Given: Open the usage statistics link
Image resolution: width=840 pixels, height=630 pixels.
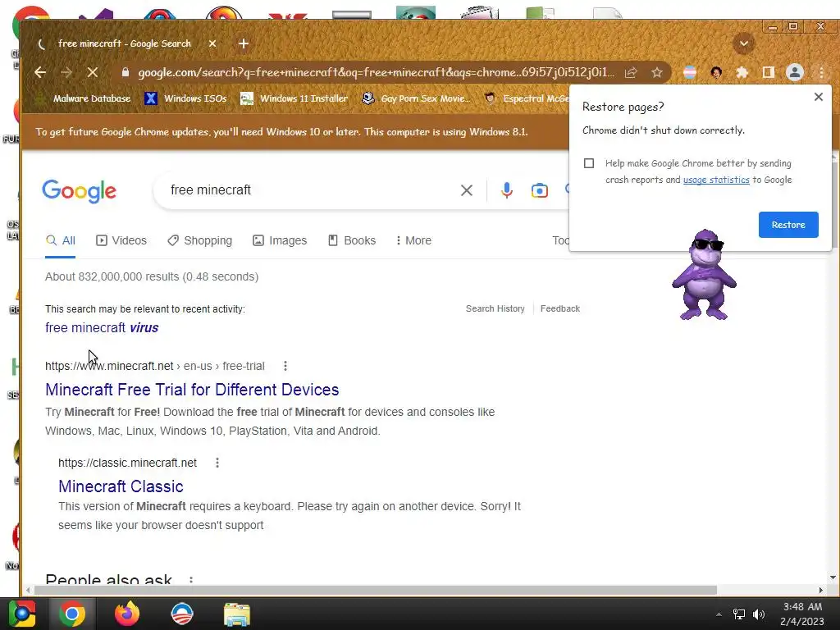Looking at the screenshot, I should tap(715, 180).
